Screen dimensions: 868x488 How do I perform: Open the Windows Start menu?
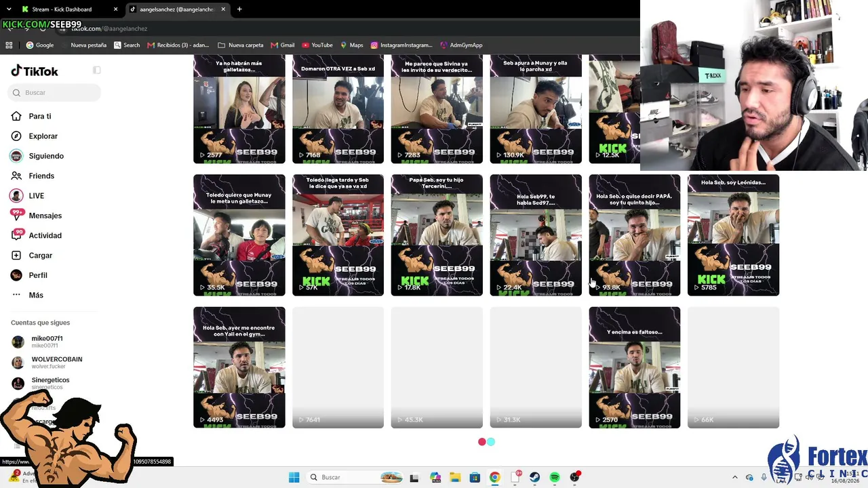pyautogui.click(x=294, y=477)
